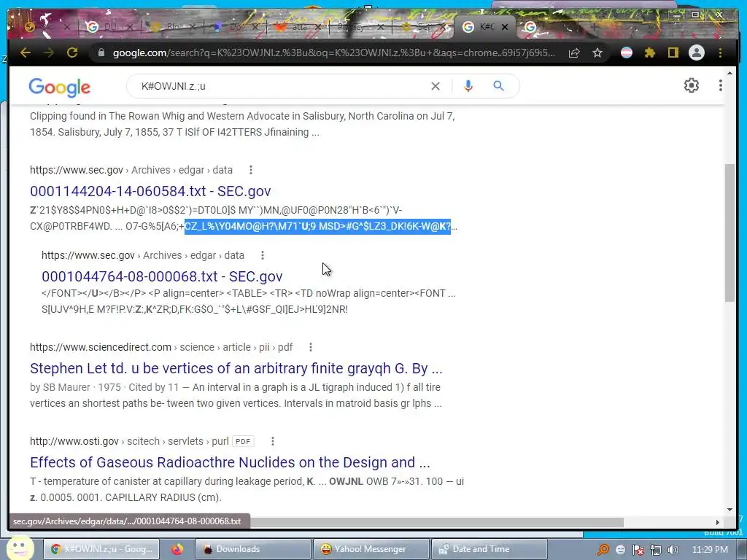This screenshot has height=560, width=747.
Task: Click the vertical scrollbar thumb
Action: (729, 233)
